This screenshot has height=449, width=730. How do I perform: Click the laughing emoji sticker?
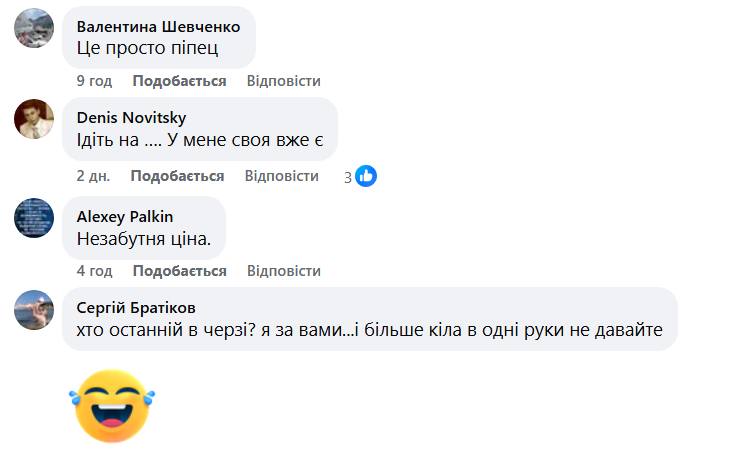tap(111, 404)
